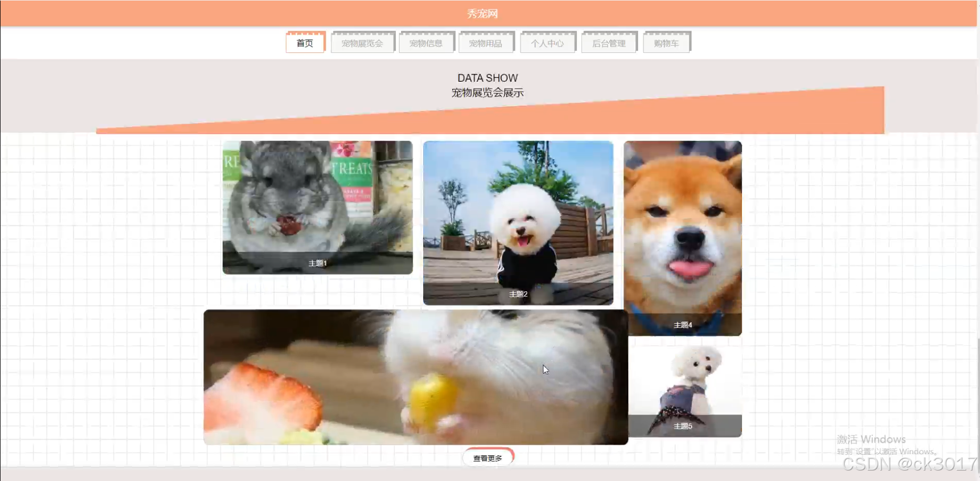Switch to the 宠物展览会 tab
Viewport: 980px width, 481px height.
click(x=363, y=43)
